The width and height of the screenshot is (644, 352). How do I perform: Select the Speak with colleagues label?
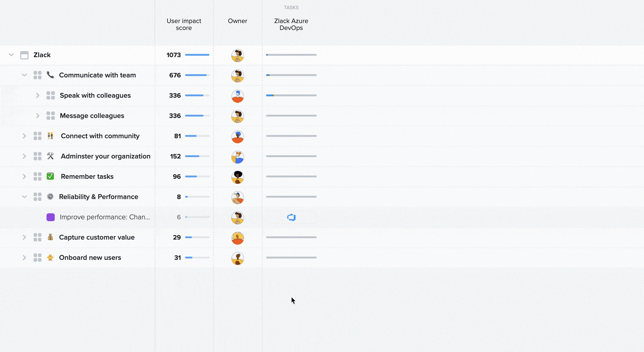(95, 95)
